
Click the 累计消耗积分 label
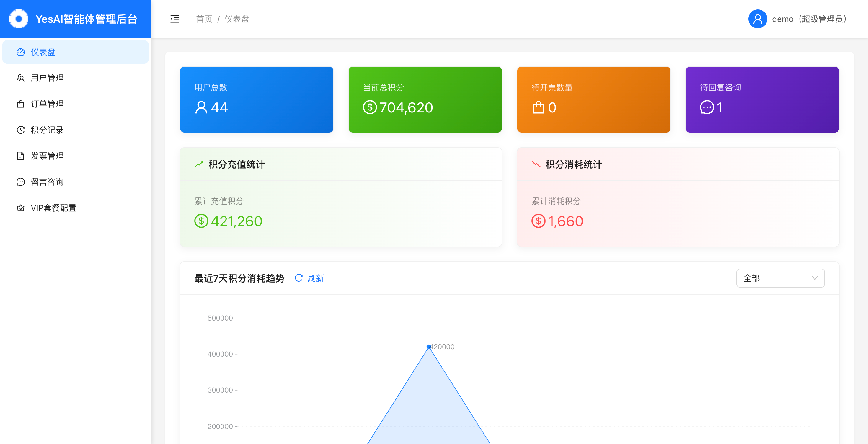[x=556, y=201]
